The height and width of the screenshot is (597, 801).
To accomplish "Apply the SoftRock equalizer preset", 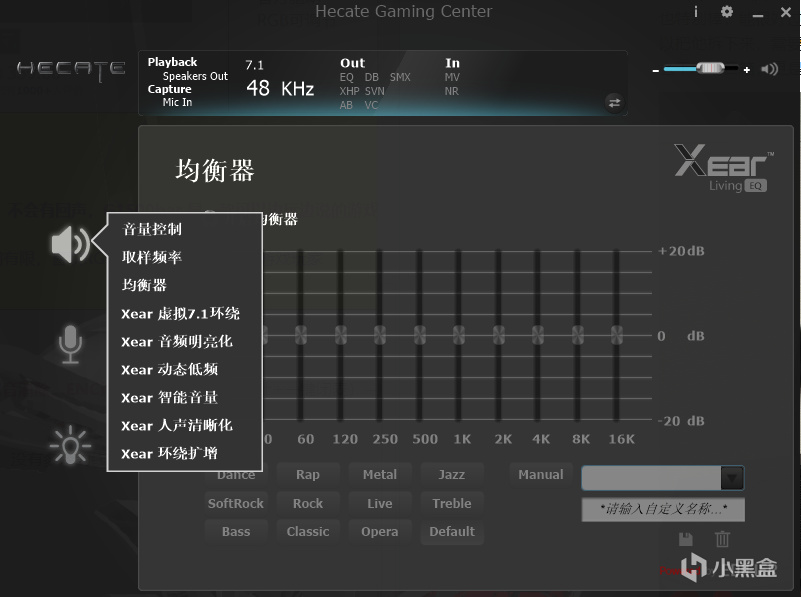I will [236, 504].
